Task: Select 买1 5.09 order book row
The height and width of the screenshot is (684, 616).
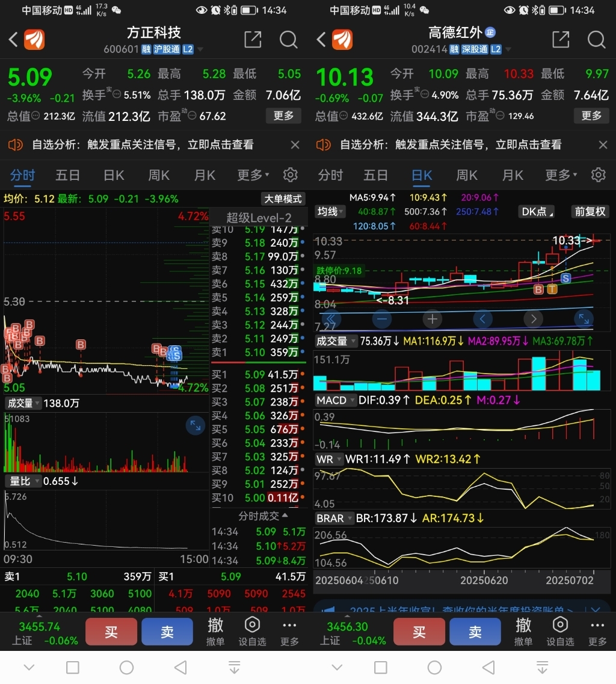Action: point(258,374)
